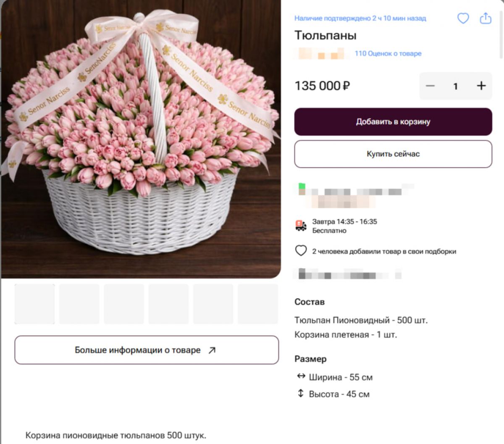Click the heart icon beside collections text
504x444 pixels.
pyautogui.click(x=301, y=251)
